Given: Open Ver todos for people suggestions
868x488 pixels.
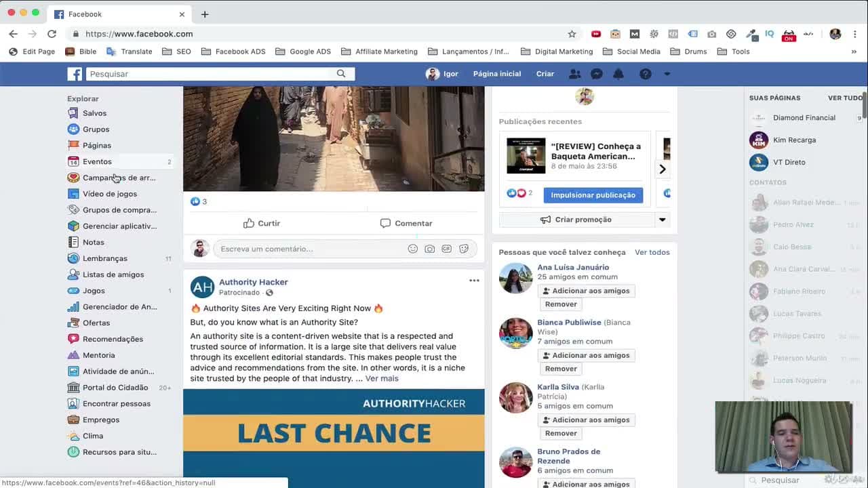Looking at the screenshot, I should point(652,252).
